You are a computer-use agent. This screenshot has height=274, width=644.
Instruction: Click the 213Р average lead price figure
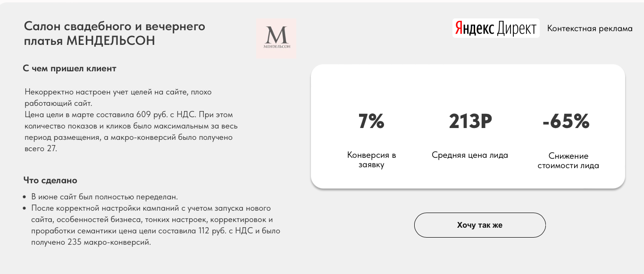pyautogui.click(x=470, y=121)
